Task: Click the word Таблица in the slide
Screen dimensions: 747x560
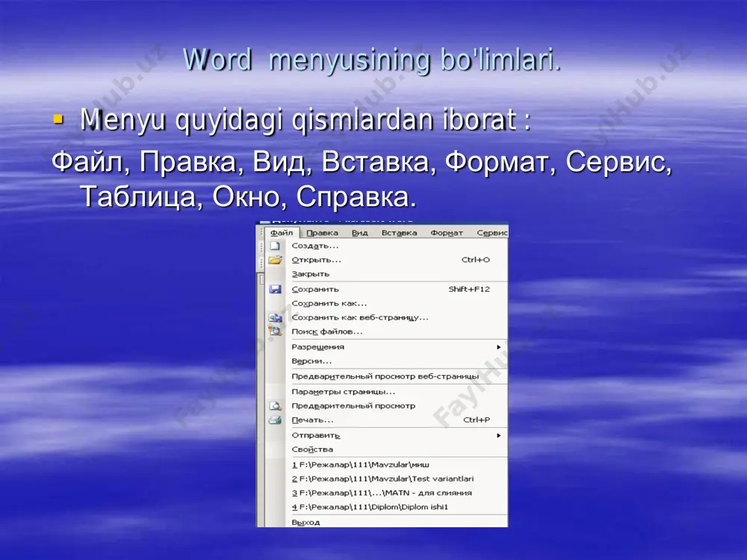Action: [x=137, y=196]
